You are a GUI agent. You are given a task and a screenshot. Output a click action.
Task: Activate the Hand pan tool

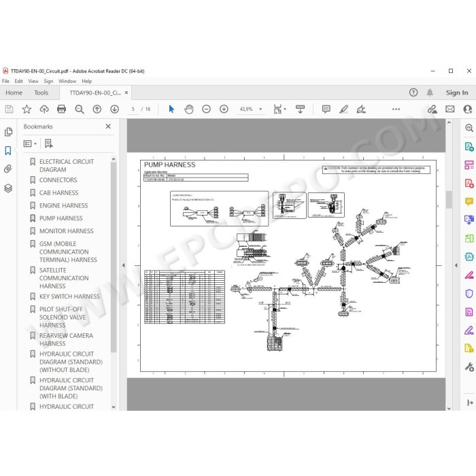point(189,109)
